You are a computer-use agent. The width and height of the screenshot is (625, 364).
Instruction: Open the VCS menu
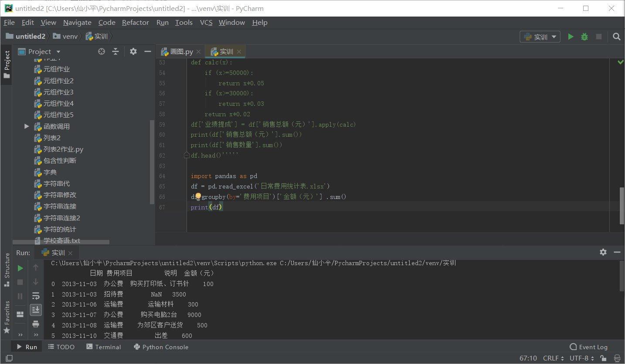coord(206,22)
